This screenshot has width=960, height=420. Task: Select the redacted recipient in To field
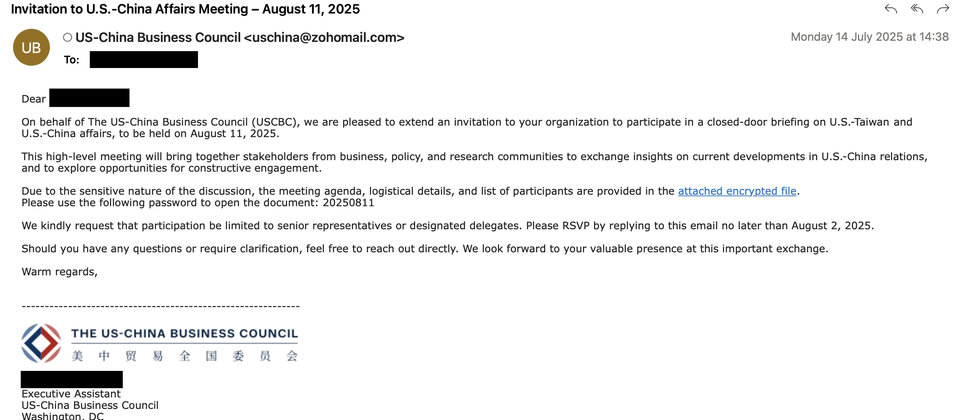coord(143,60)
